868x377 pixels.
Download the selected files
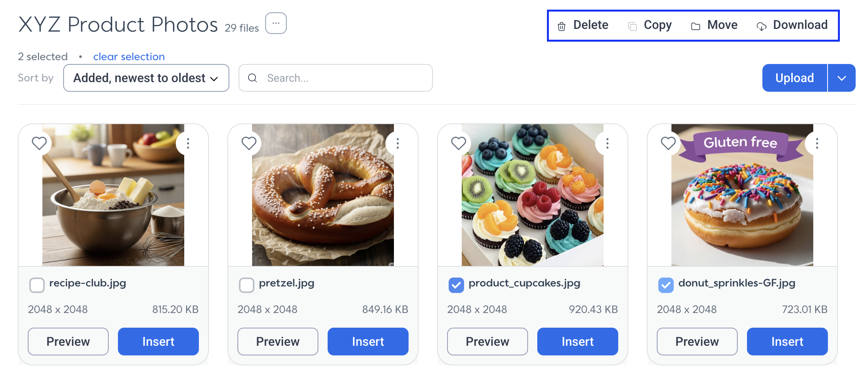tap(792, 25)
